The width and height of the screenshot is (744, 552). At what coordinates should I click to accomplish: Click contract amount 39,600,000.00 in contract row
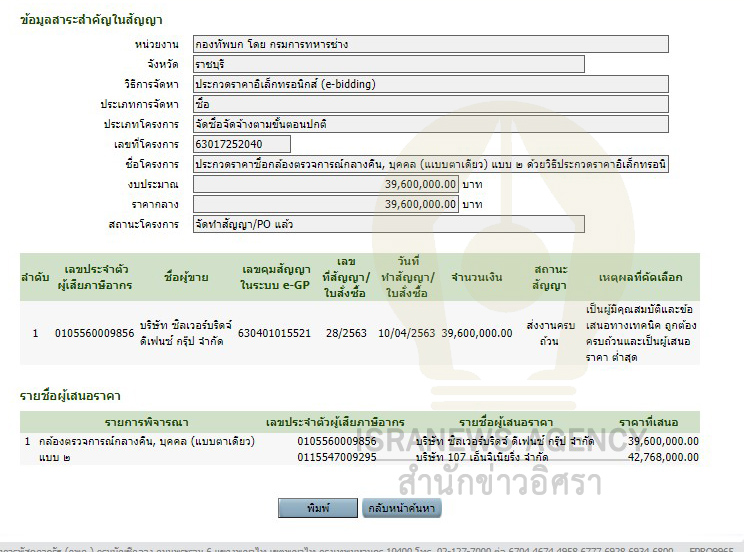(x=477, y=333)
